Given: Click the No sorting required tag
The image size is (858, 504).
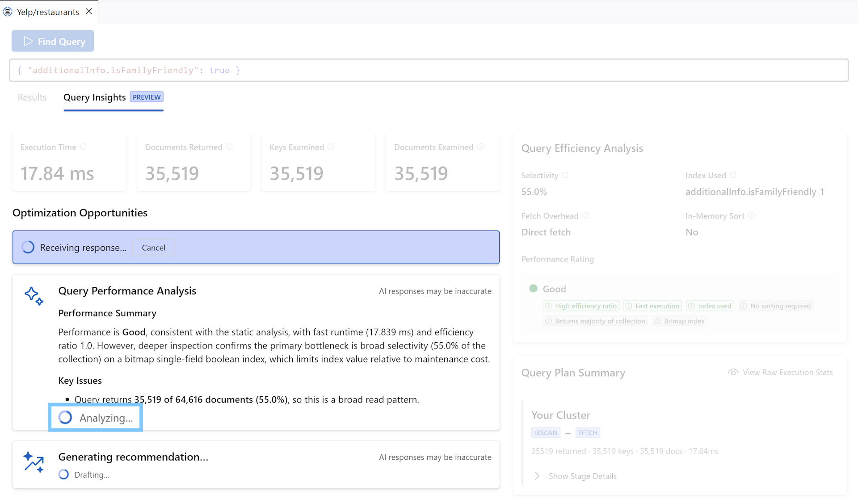Looking at the screenshot, I should [775, 306].
